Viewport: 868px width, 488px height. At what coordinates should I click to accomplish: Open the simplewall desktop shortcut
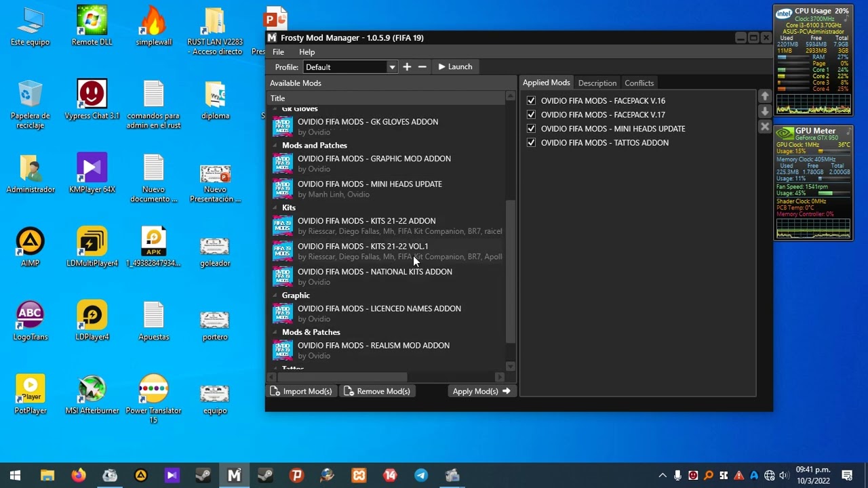pyautogui.click(x=153, y=26)
